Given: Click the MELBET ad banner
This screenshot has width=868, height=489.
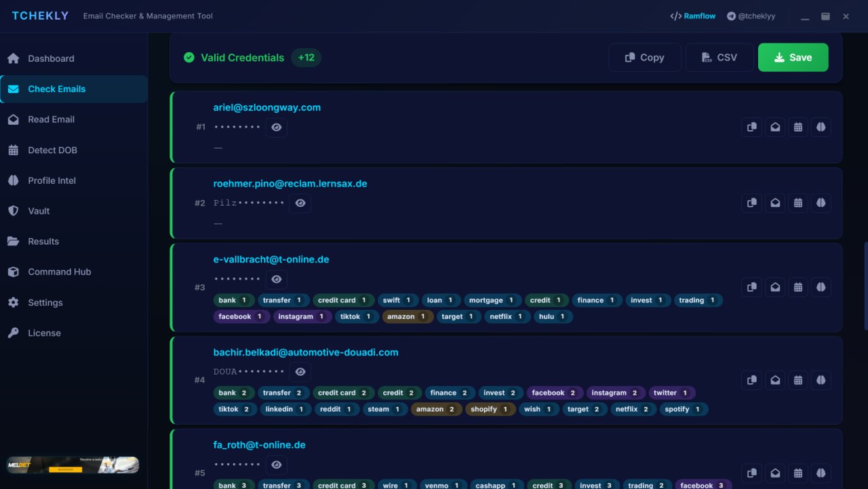Looking at the screenshot, I should coord(73,465).
